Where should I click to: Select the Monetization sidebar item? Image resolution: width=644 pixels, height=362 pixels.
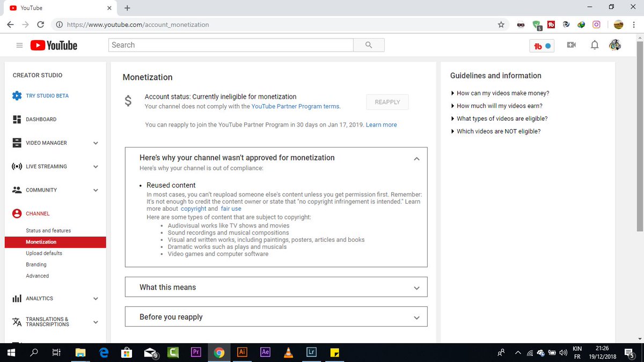[x=55, y=242]
